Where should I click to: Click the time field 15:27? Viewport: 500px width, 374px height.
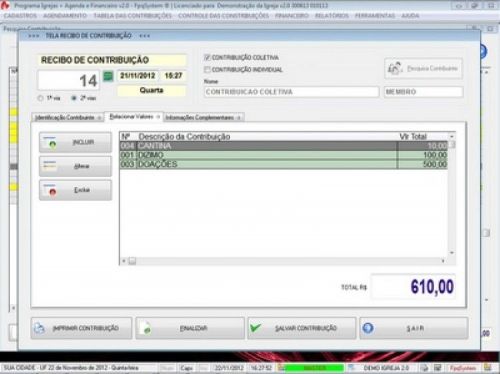click(x=173, y=76)
